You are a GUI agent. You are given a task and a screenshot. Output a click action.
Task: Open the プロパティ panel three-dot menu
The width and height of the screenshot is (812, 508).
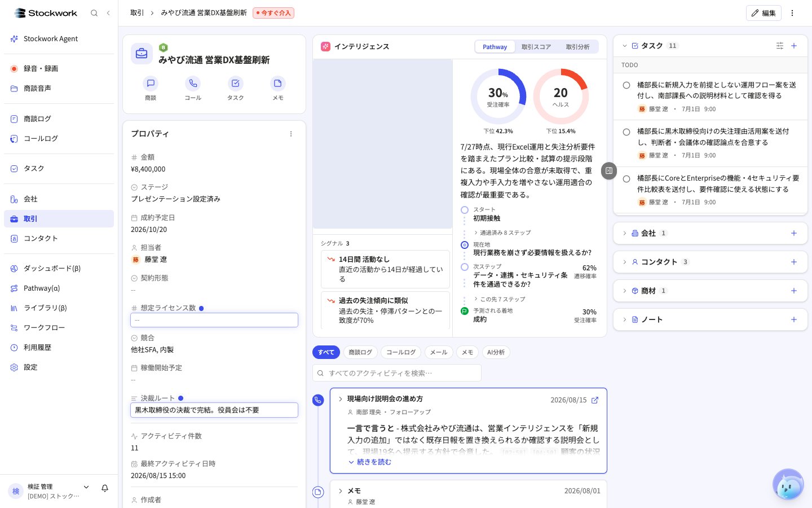point(291,134)
